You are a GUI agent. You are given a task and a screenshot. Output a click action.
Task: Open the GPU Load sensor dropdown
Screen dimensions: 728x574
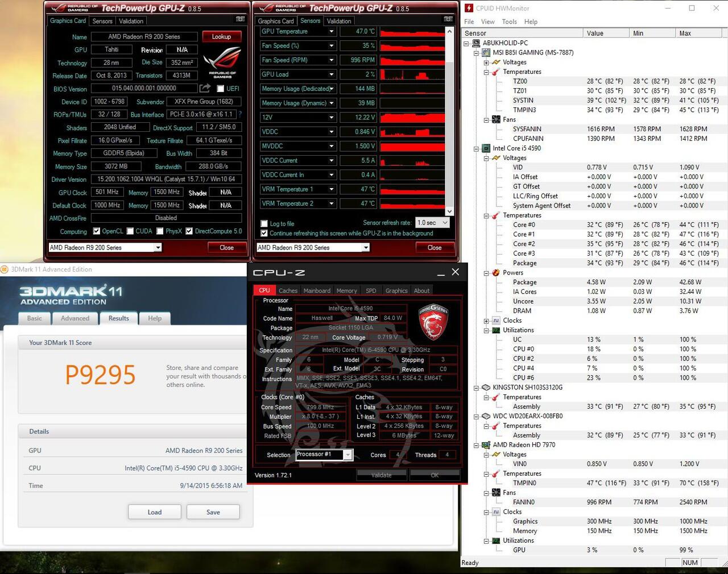point(331,74)
